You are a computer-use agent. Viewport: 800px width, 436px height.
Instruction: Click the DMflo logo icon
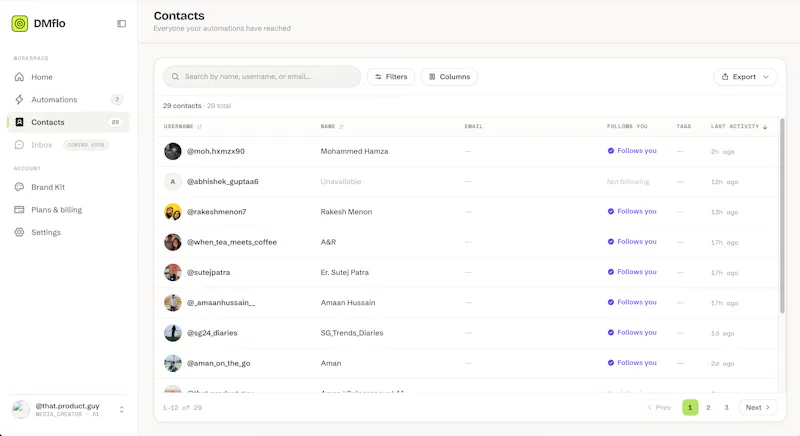tap(20, 23)
